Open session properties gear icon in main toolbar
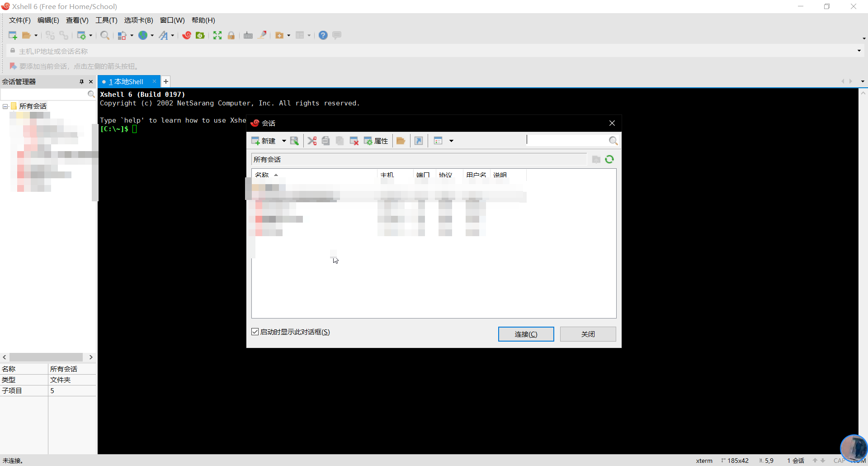The height and width of the screenshot is (466, 868). coord(81,35)
